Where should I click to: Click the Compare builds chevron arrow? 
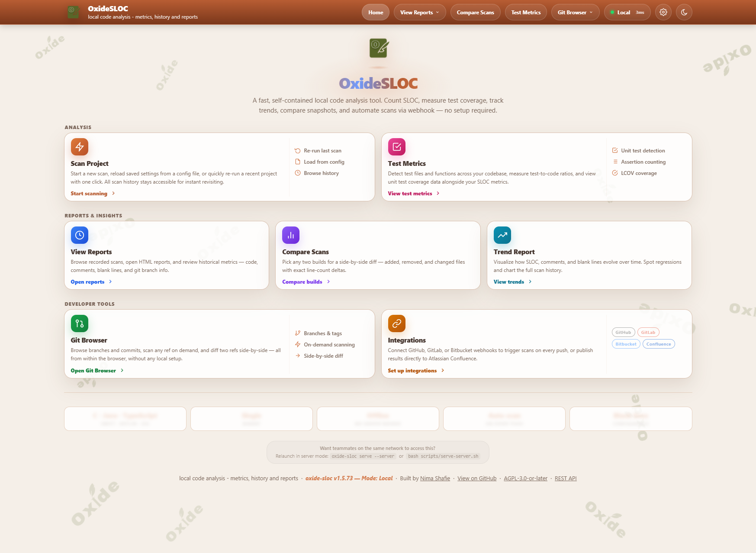click(x=328, y=281)
